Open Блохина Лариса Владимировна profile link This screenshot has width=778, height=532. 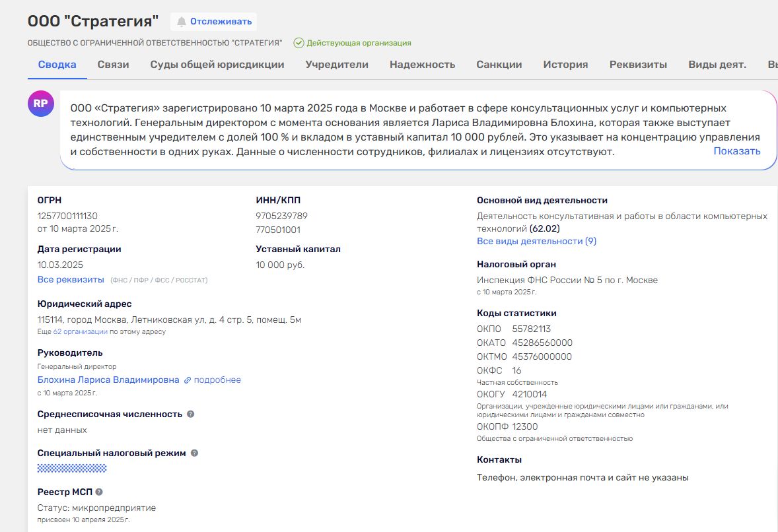(108, 380)
